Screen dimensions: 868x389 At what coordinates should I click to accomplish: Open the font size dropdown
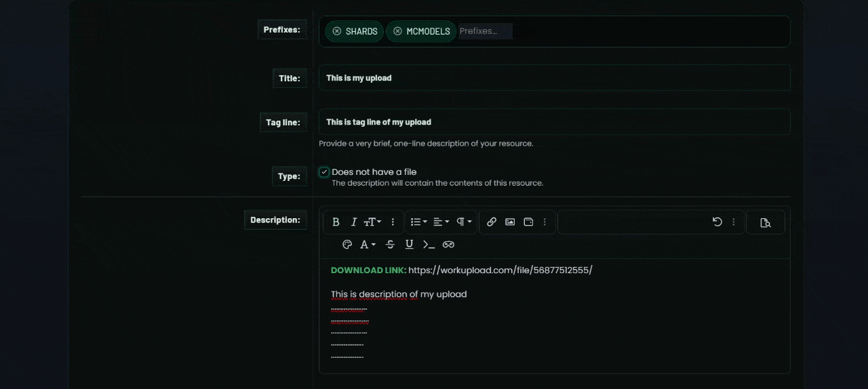[x=372, y=222]
